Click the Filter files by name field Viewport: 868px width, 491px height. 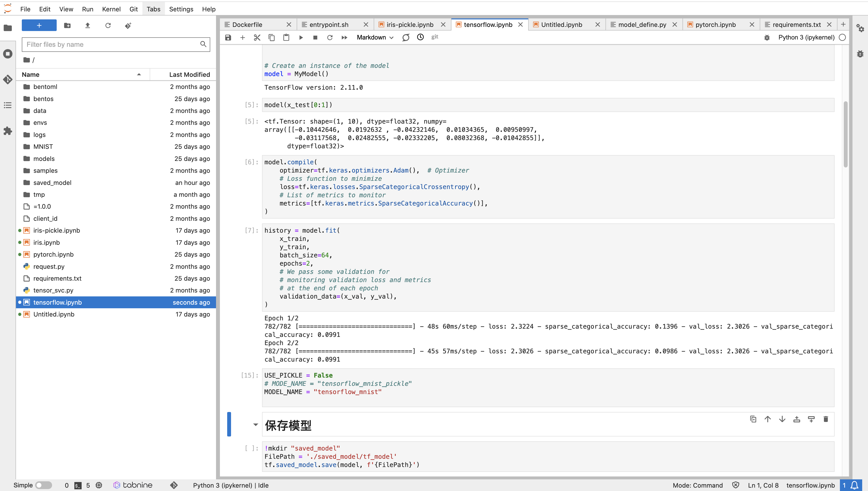111,45
